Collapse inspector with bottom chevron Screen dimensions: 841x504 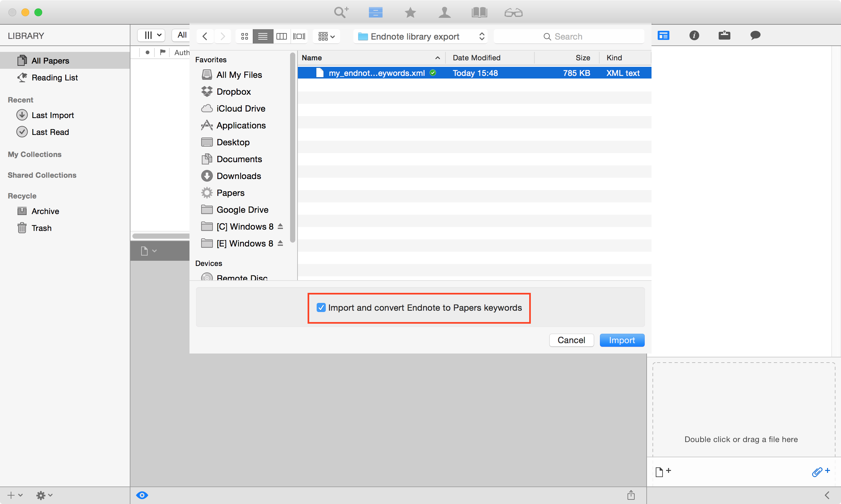click(827, 495)
